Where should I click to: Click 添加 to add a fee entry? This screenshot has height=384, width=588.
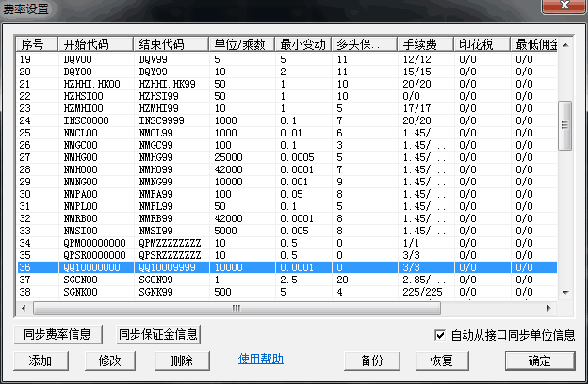41,360
